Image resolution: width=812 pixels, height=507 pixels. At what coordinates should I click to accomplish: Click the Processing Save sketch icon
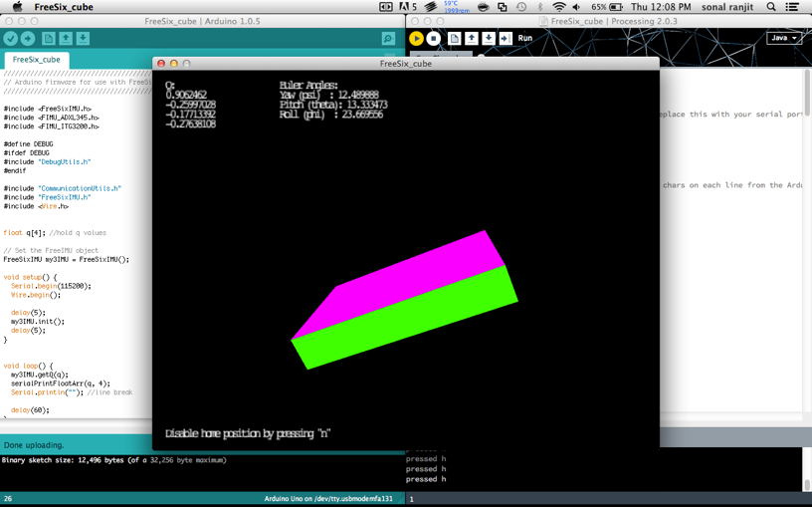[x=489, y=39]
